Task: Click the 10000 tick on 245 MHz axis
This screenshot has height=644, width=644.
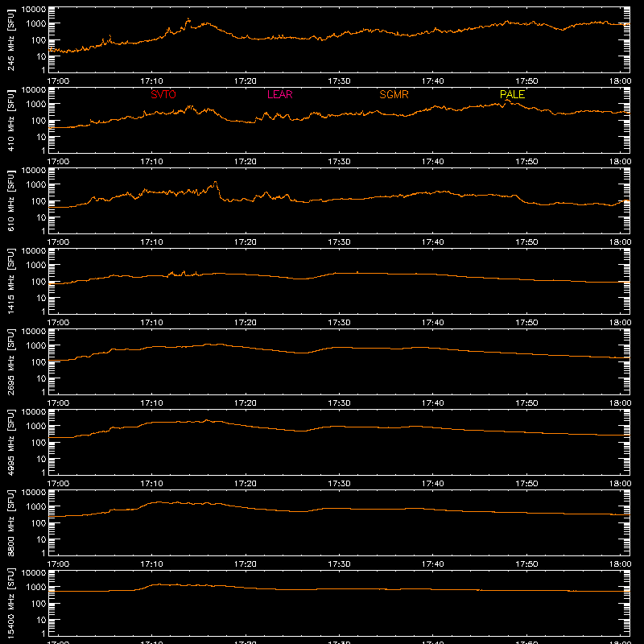Action: click(x=34, y=10)
